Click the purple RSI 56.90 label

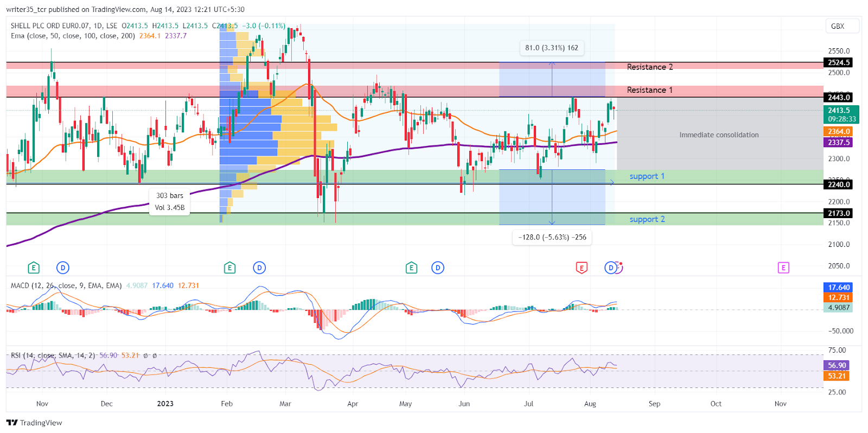point(837,365)
